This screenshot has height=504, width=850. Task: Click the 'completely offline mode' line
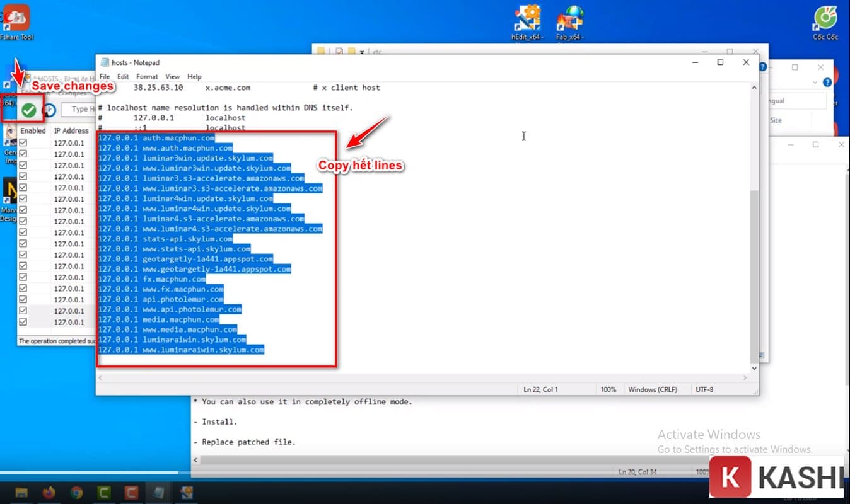(303, 402)
